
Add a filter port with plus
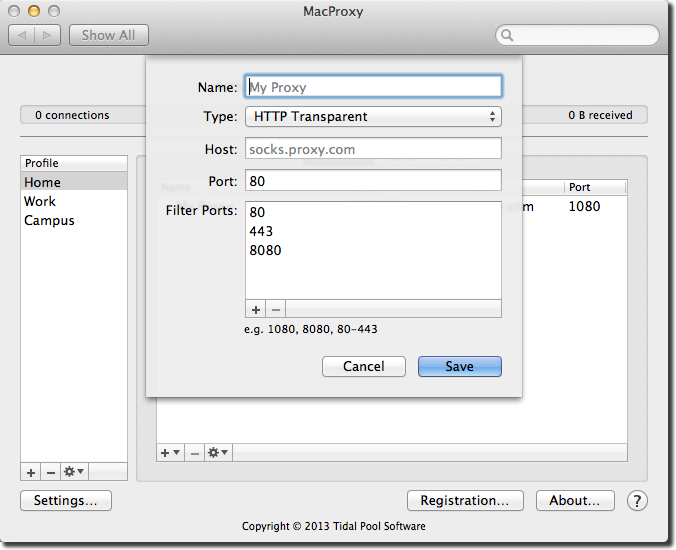click(256, 309)
